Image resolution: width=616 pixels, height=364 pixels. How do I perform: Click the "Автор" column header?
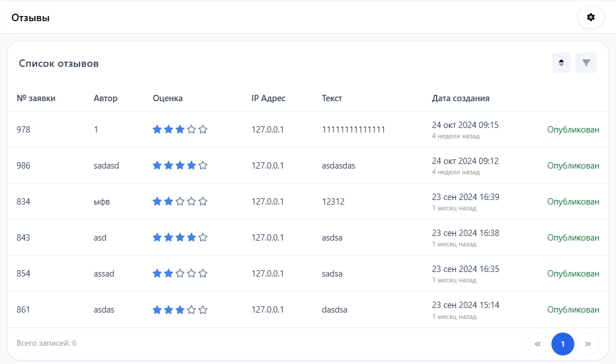click(106, 98)
